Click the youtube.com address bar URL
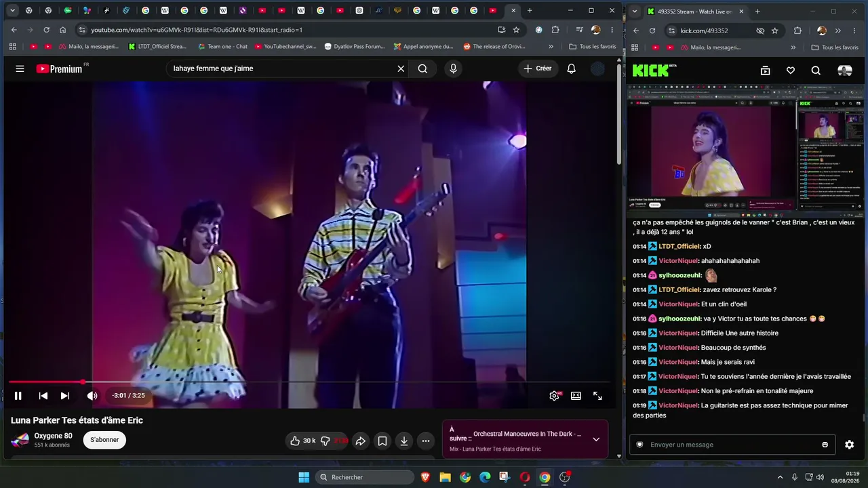 coord(197,30)
